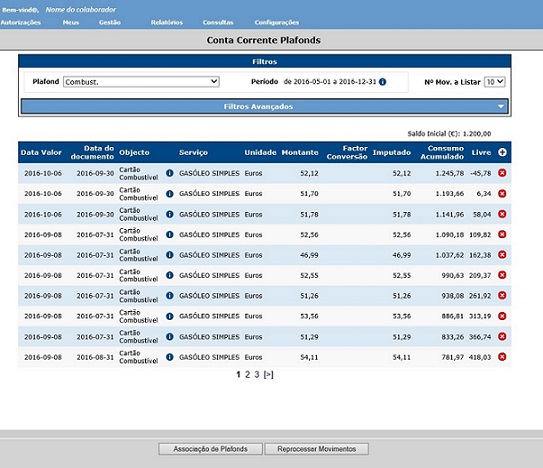Expand the Filtros Avançados section

click(265, 106)
